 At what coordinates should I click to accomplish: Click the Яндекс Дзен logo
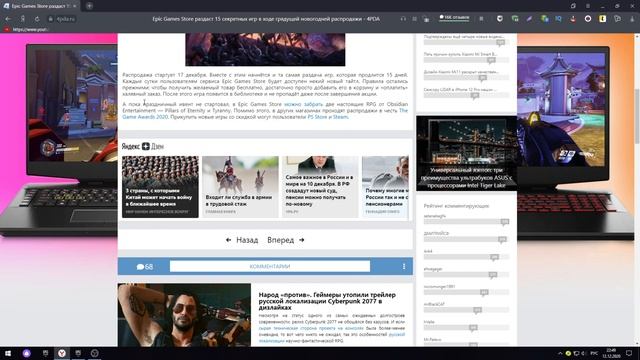point(142,146)
